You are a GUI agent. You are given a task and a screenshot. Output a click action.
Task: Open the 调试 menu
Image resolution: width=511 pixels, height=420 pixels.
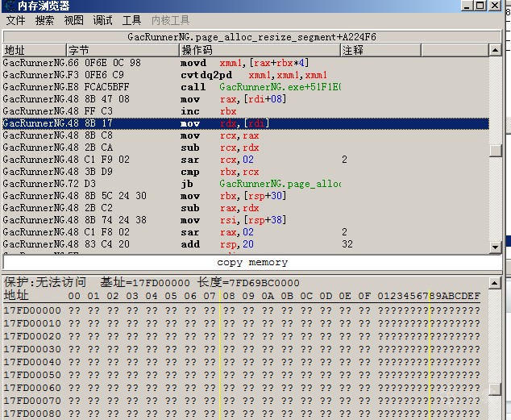tap(102, 20)
